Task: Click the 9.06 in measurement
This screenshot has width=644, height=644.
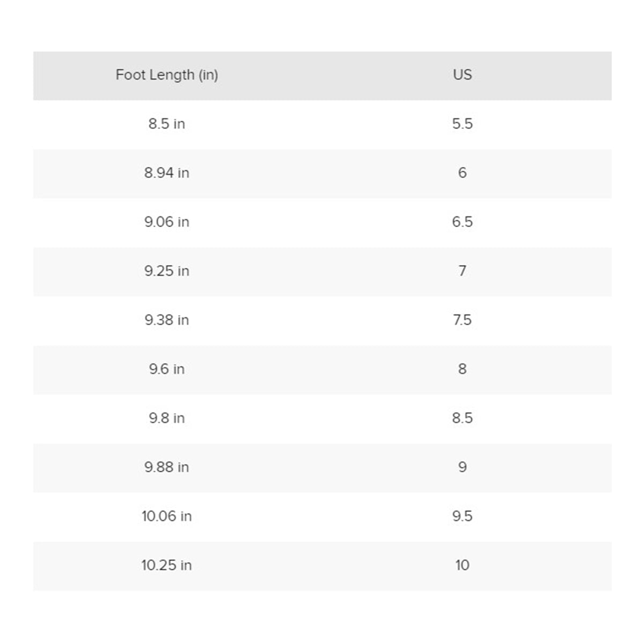Action: (x=167, y=222)
